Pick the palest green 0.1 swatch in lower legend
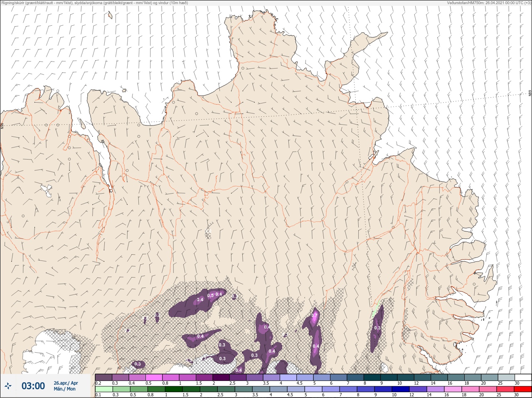This screenshot has height=398, width=532. [x=103, y=389]
